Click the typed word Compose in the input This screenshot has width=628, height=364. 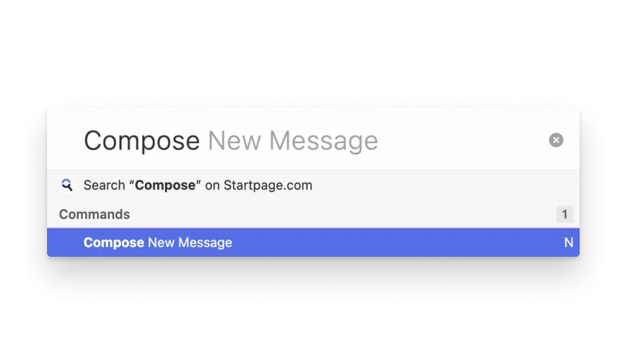pyautogui.click(x=142, y=141)
